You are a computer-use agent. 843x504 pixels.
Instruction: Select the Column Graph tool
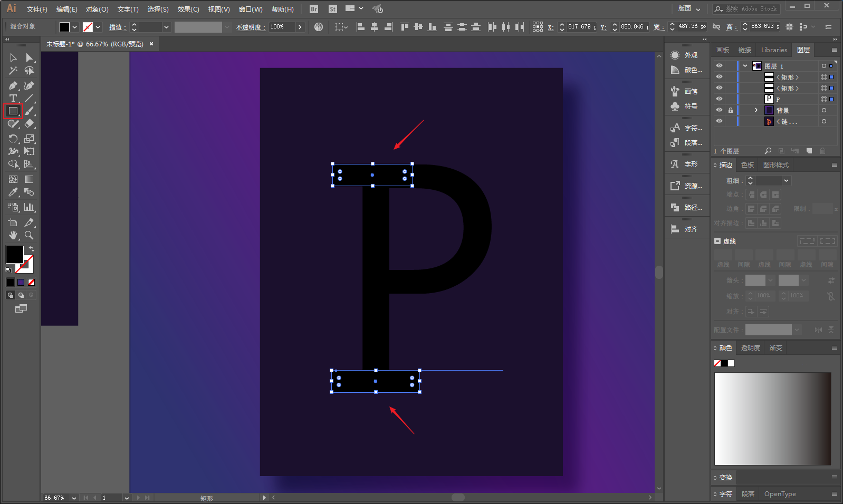click(x=29, y=207)
